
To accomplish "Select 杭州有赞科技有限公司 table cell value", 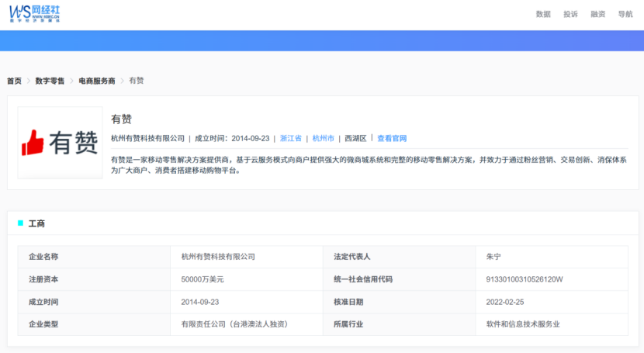I will click(x=218, y=257).
